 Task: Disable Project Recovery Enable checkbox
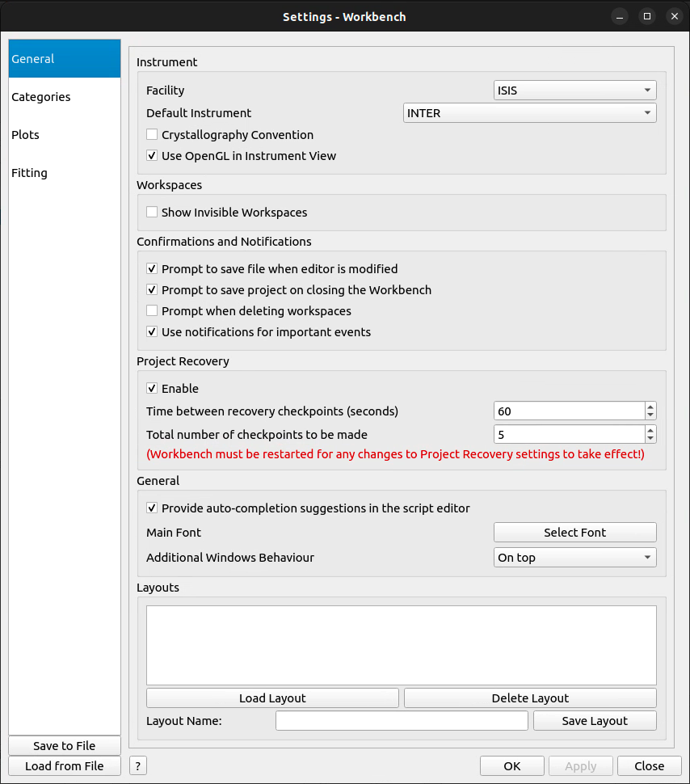[152, 389]
